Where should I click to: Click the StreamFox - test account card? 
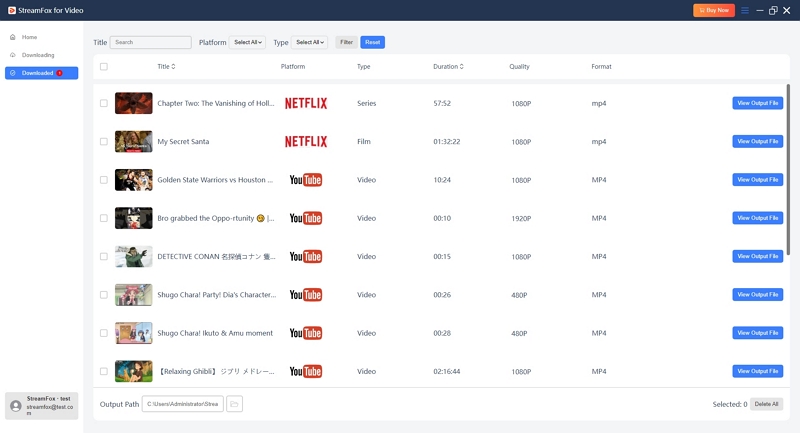pyautogui.click(x=41, y=406)
